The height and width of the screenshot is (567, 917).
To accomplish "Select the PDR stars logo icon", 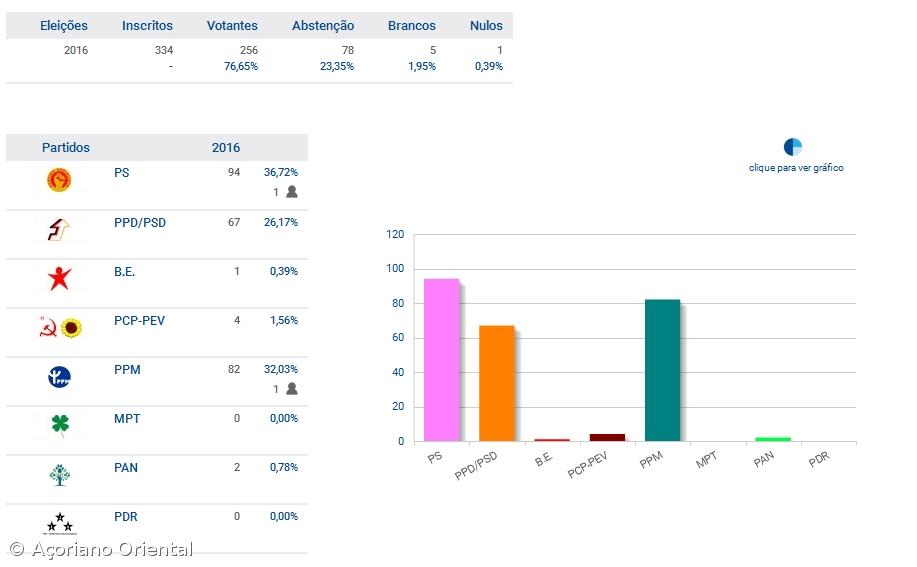I will coord(60,523).
